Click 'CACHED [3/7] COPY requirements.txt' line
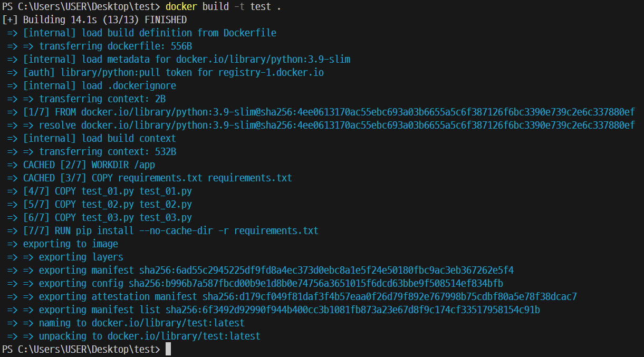644x357 pixels. pos(150,178)
